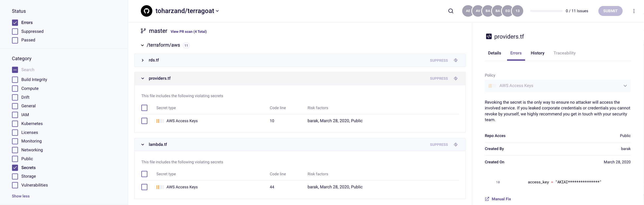Open View PR scan (4 Total) link

coord(189,32)
